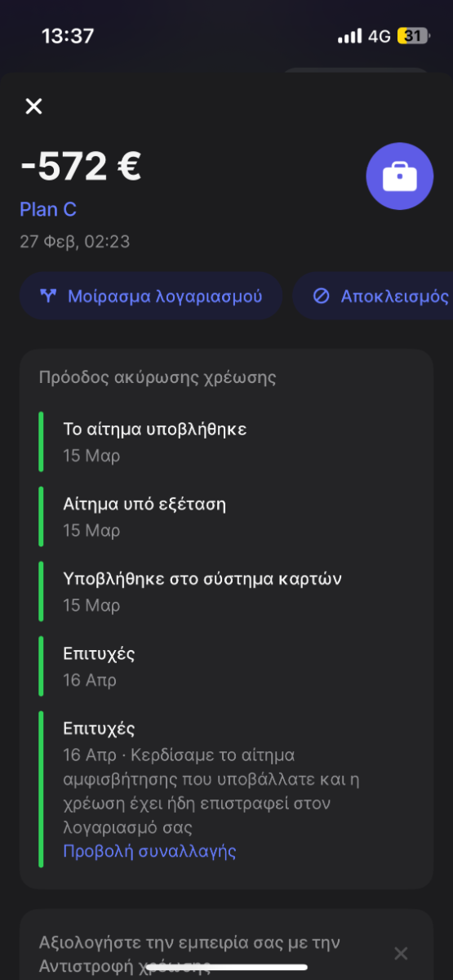Image resolution: width=453 pixels, height=980 pixels.
Task: Close the transaction details sheet
Action: pyautogui.click(x=33, y=106)
